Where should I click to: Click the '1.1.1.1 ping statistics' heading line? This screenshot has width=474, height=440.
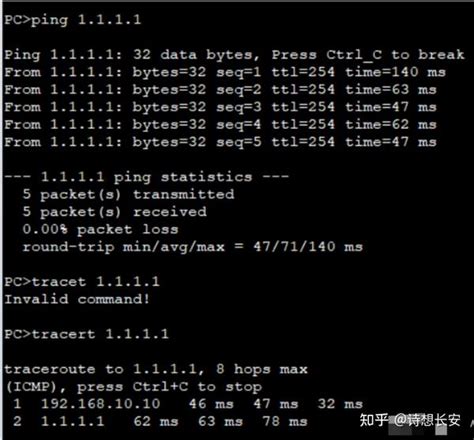click(147, 177)
